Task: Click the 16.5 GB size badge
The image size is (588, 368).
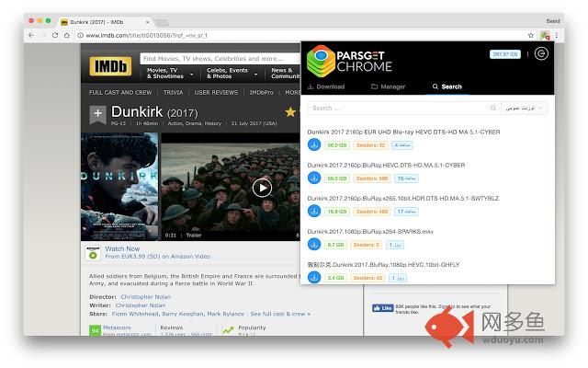Action: [x=337, y=212]
